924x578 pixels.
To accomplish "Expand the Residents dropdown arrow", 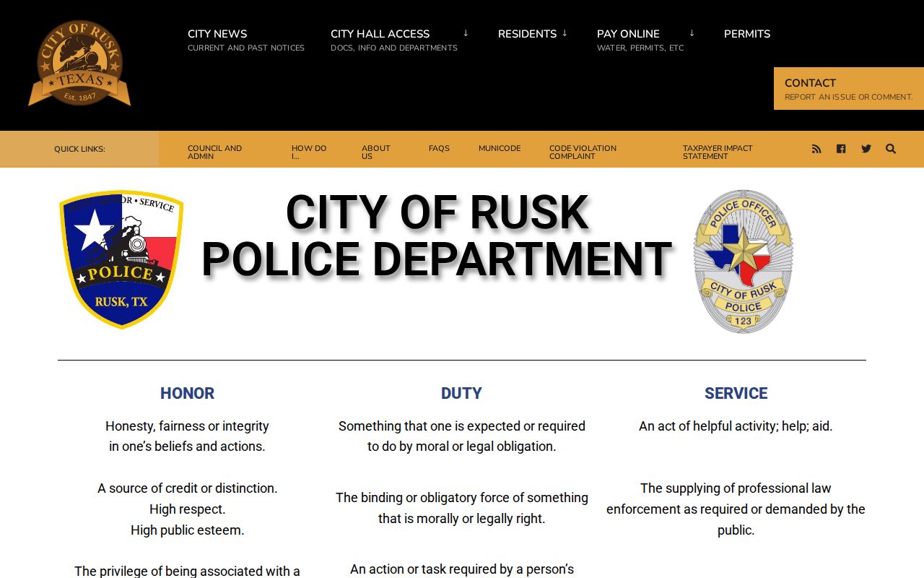I will coord(565,33).
